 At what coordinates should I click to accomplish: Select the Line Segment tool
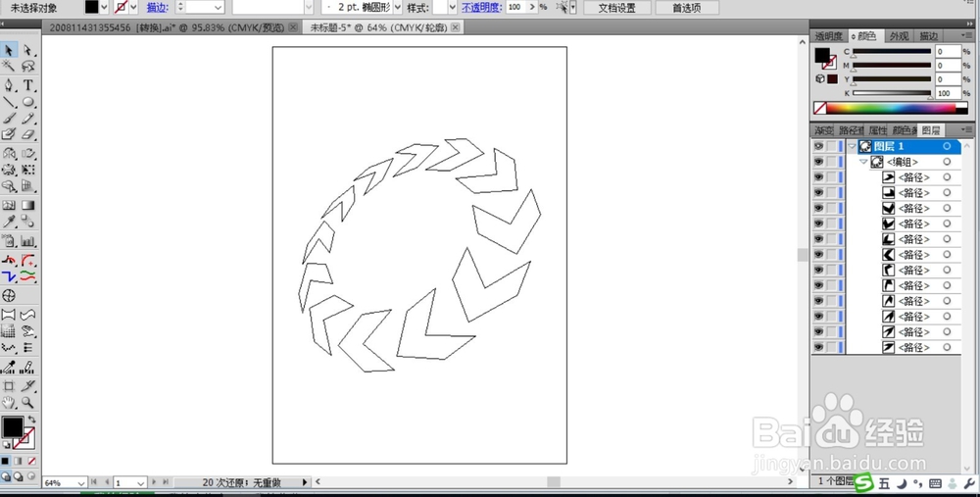tap(9, 102)
